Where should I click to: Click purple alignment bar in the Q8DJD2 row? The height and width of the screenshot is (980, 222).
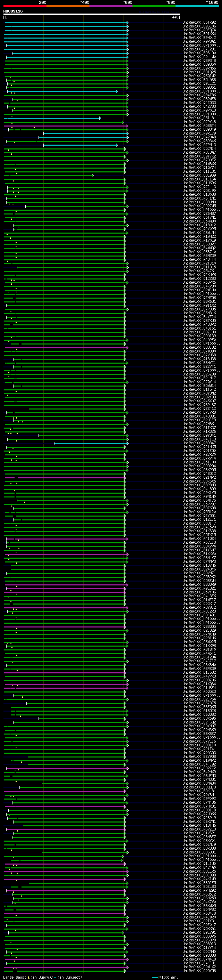pos(66,348)
